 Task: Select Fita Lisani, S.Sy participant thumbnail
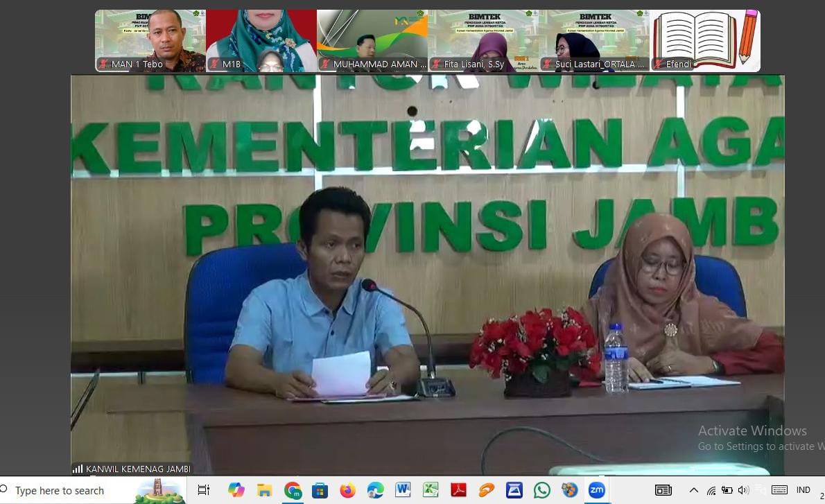tap(483, 40)
